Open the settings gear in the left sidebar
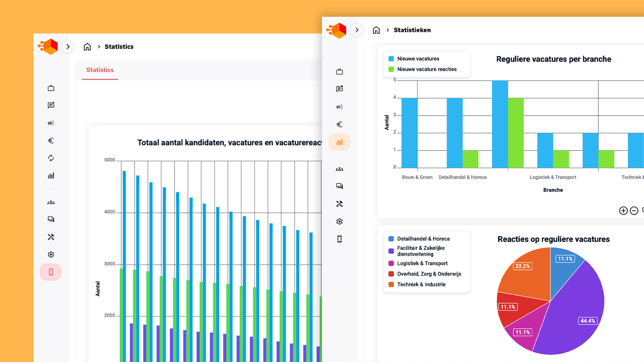 [x=51, y=254]
